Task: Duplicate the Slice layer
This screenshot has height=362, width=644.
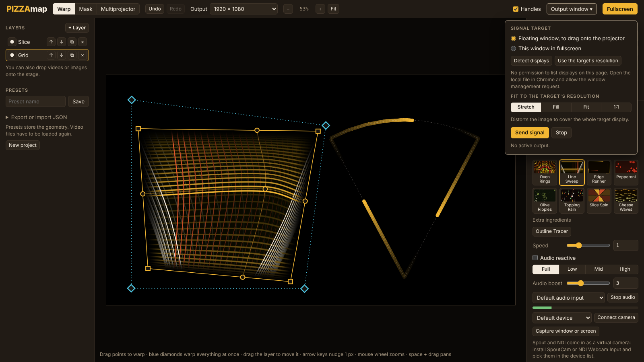Action: [72, 42]
